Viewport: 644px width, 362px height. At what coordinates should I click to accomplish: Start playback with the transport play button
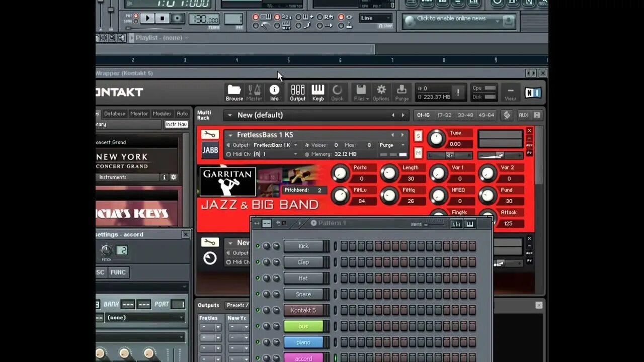[x=147, y=19]
